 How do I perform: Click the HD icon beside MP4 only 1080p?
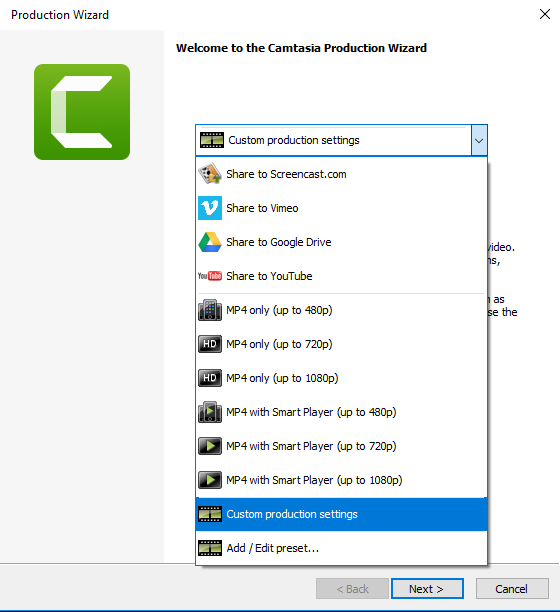(210, 378)
